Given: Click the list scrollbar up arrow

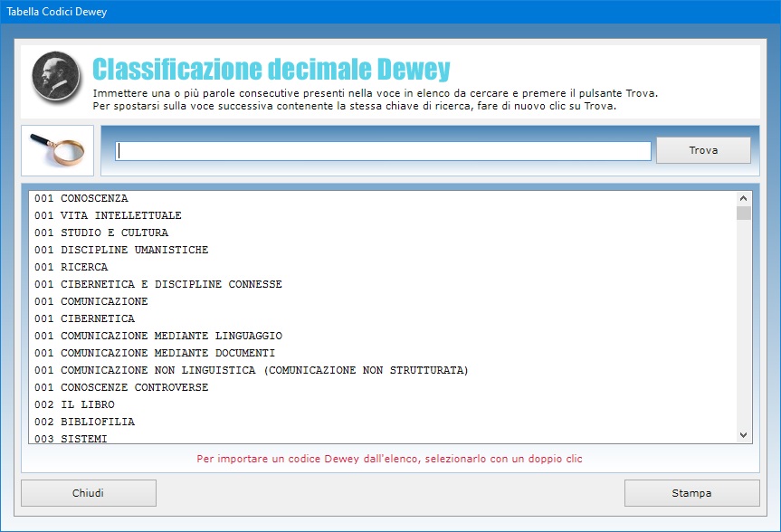Looking at the screenshot, I should click(744, 198).
